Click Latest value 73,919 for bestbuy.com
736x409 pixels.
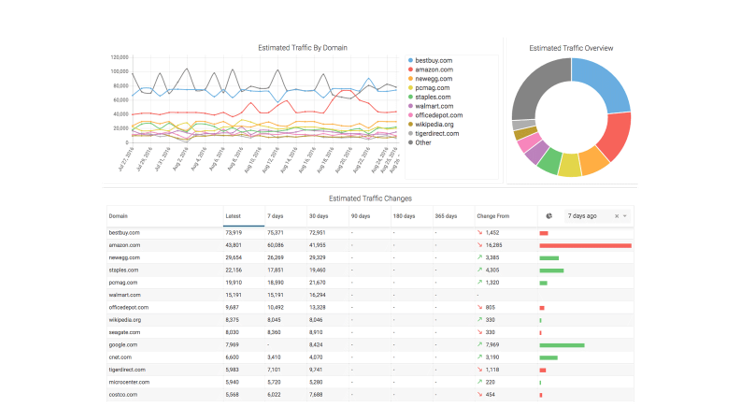234,233
